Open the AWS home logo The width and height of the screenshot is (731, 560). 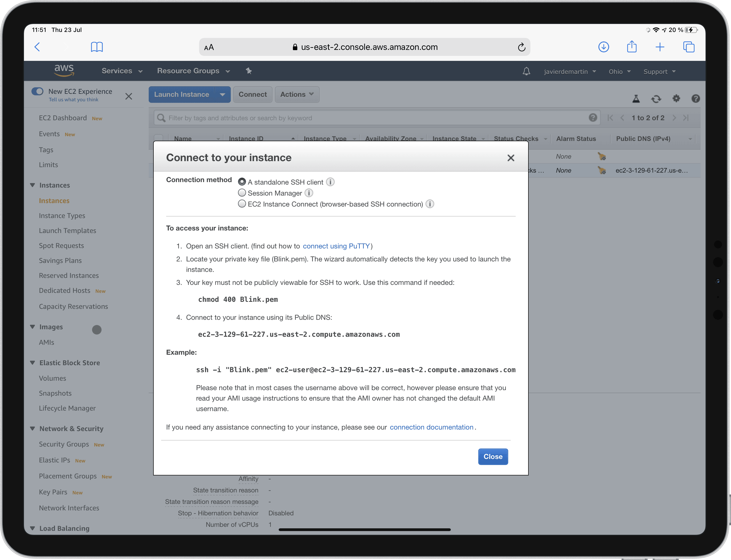(x=64, y=71)
